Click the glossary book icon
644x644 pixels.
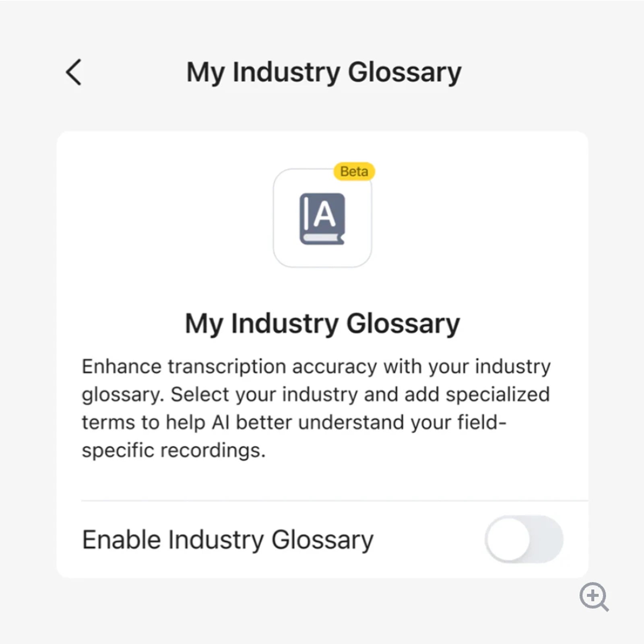[x=322, y=219]
